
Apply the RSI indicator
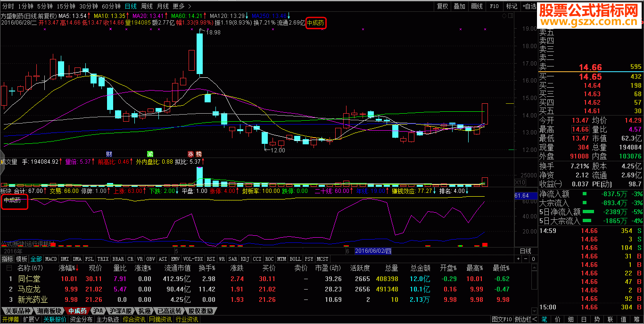click(211, 259)
